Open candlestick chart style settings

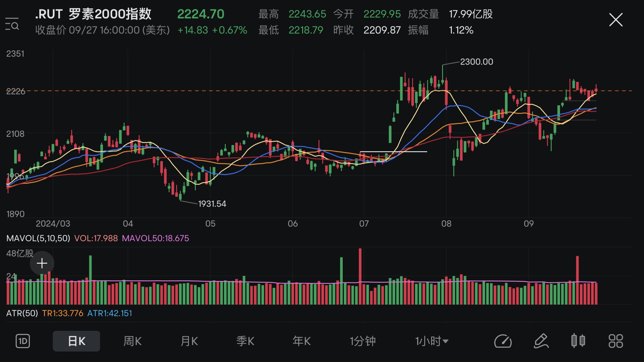click(x=578, y=341)
